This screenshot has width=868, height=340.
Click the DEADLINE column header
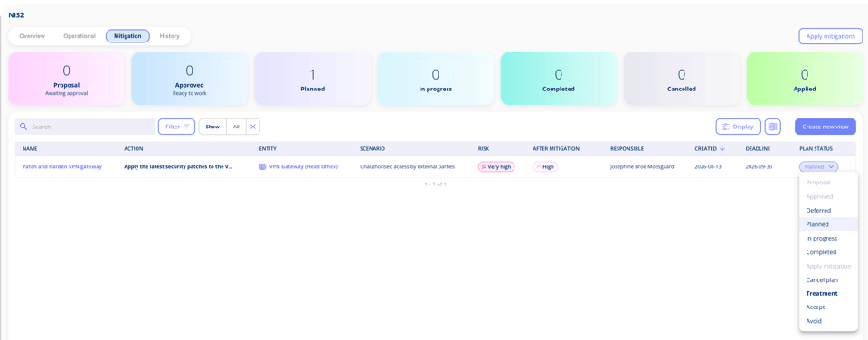point(758,149)
